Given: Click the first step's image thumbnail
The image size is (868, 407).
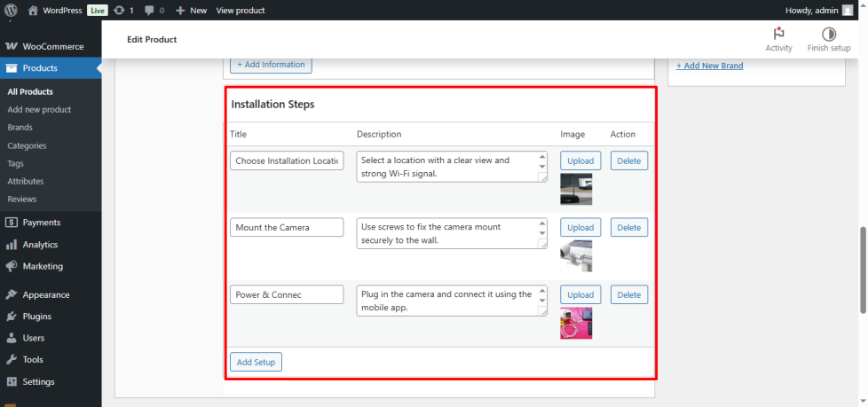Looking at the screenshot, I should 576,189.
